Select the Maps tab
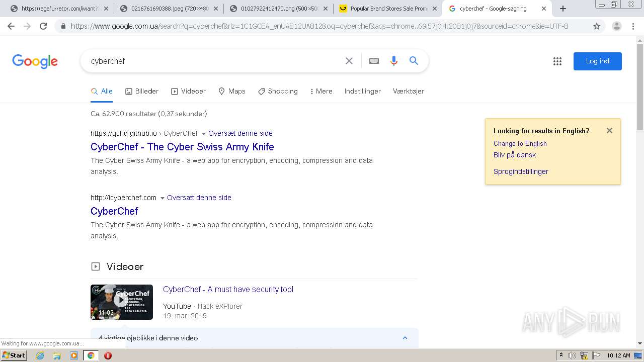Image resolution: width=644 pixels, height=362 pixels. [232, 92]
